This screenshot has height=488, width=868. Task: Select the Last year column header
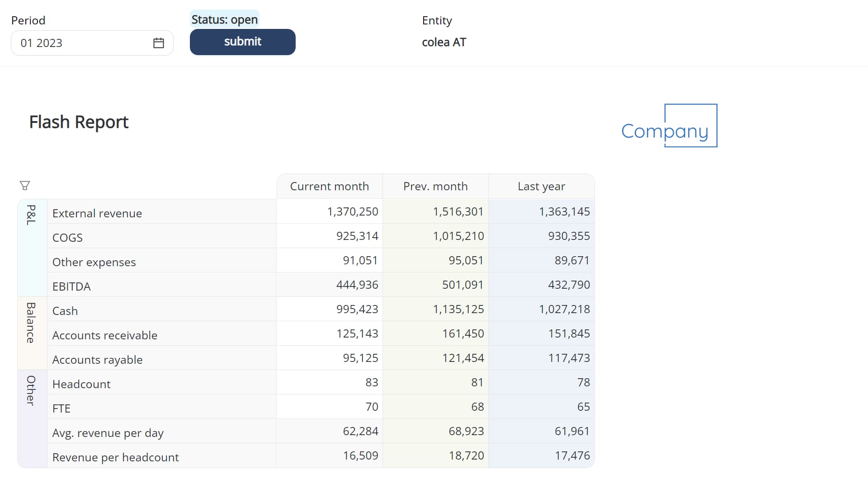tap(541, 186)
